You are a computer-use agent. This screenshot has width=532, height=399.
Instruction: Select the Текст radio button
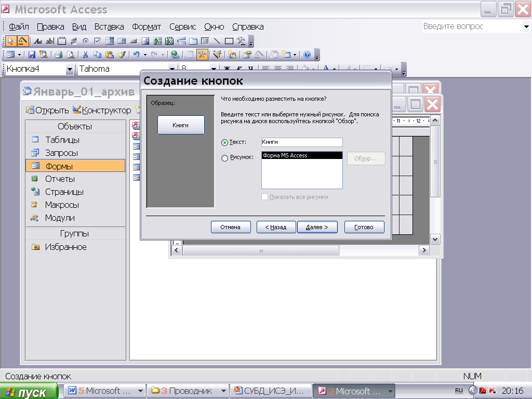coord(224,143)
